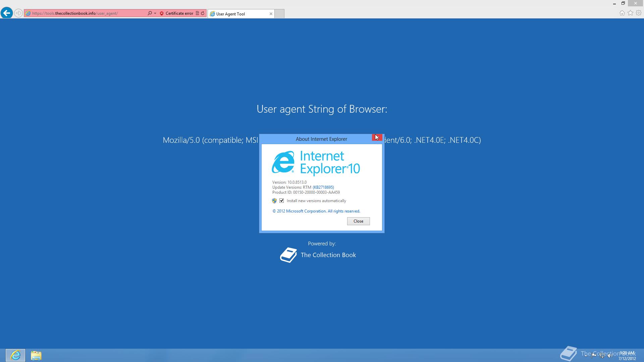Click the Powered by: text
This screenshot has width=644, height=362.
pyautogui.click(x=322, y=244)
